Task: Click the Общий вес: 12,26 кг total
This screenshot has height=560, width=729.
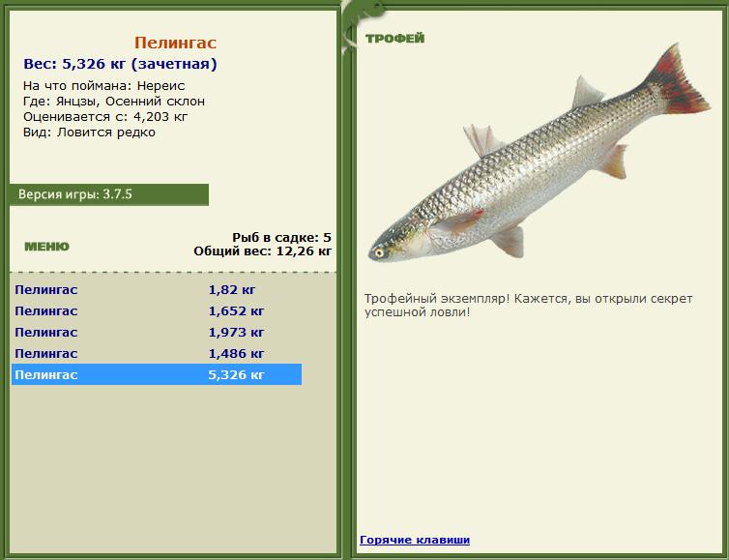Action: click(x=263, y=251)
